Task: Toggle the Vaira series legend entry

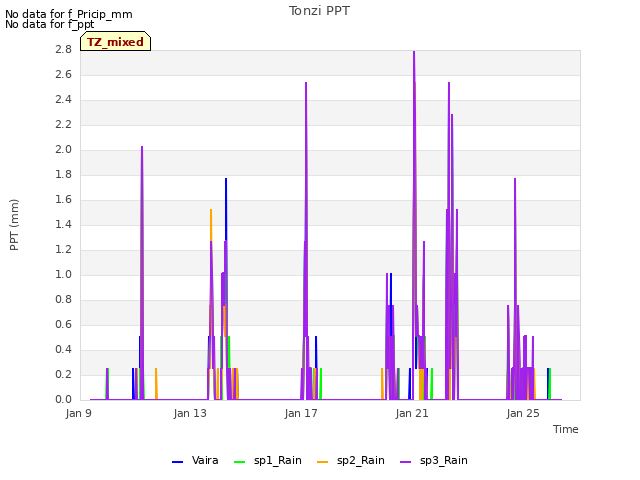Action: tap(195, 461)
